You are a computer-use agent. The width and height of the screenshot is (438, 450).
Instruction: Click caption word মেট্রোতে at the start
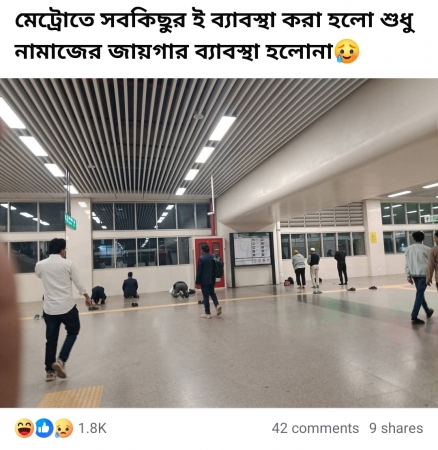coord(55,22)
